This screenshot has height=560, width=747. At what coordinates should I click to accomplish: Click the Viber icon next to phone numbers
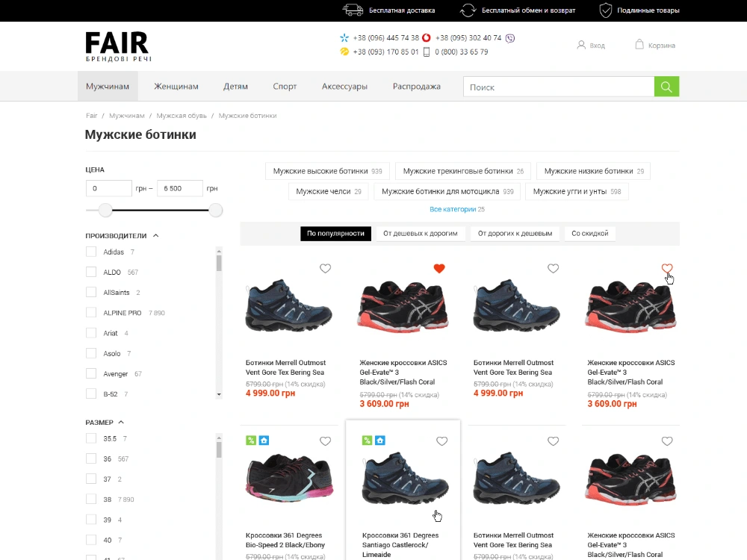tap(509, 38)
